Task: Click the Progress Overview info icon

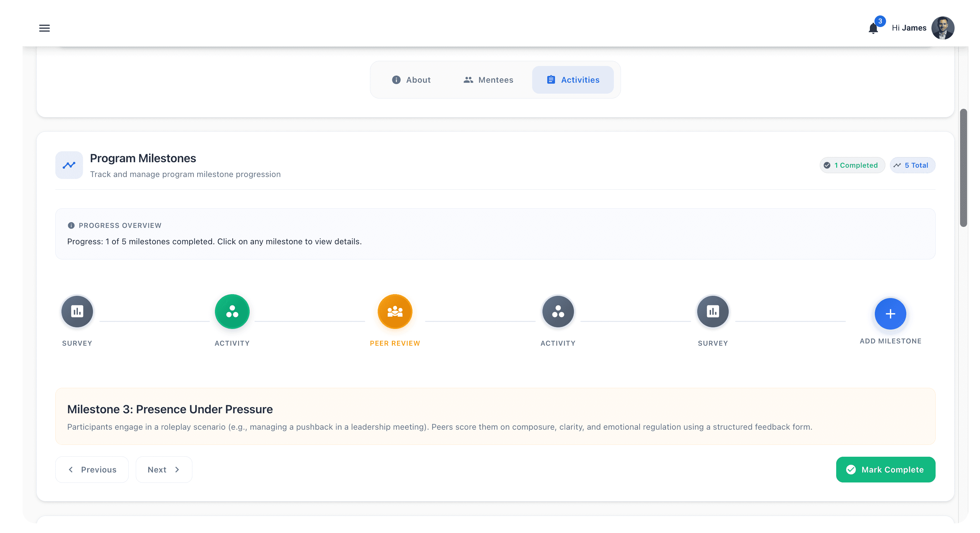Action: click(x=71, y=225)
